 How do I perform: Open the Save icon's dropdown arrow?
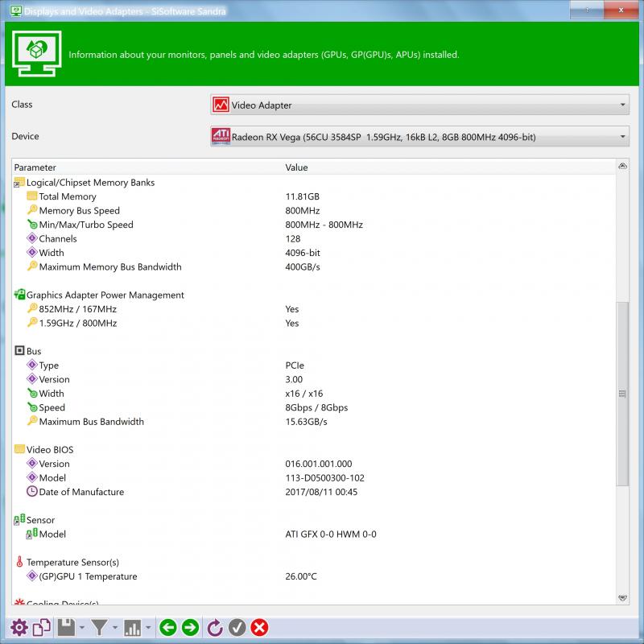click(82, 628)
